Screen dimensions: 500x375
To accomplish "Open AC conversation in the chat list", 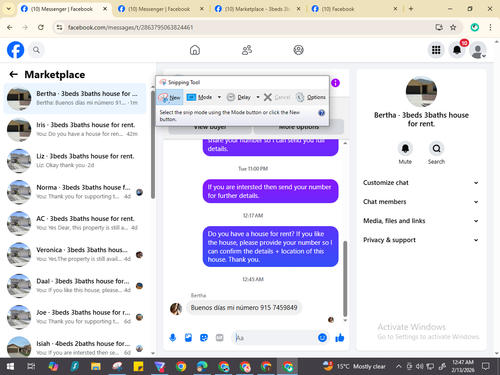I will pos(75,223).
